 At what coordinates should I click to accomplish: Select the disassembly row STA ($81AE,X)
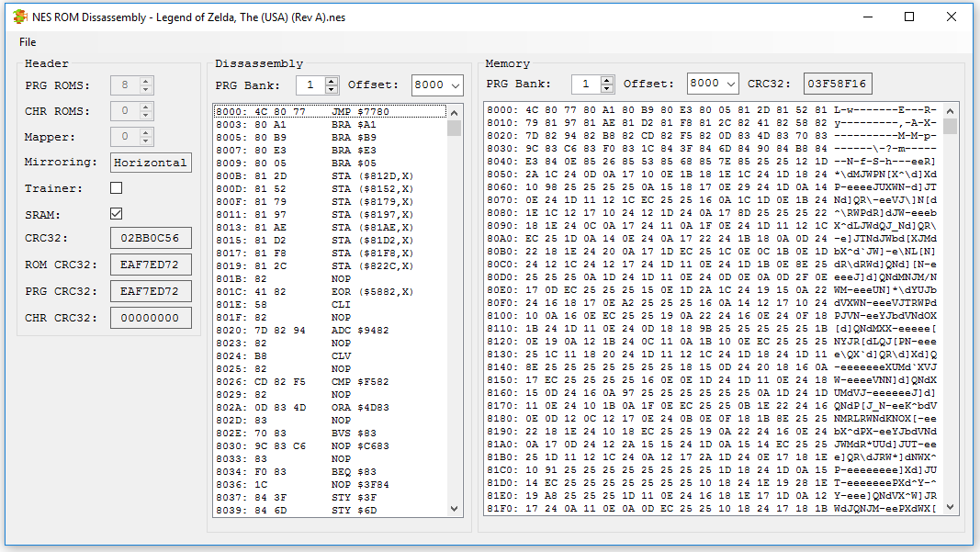point(330,228)
